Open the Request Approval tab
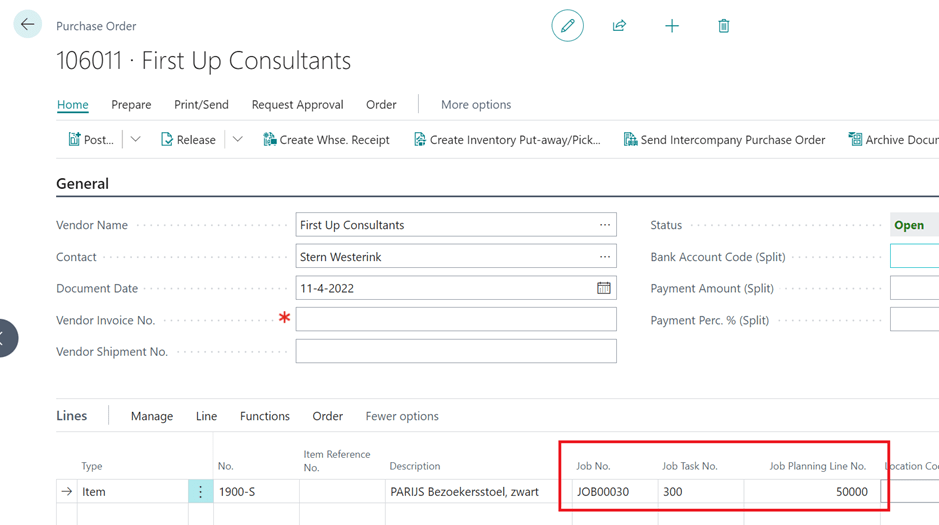The height and width of the screenshot is (525, 939). point(297,104)
